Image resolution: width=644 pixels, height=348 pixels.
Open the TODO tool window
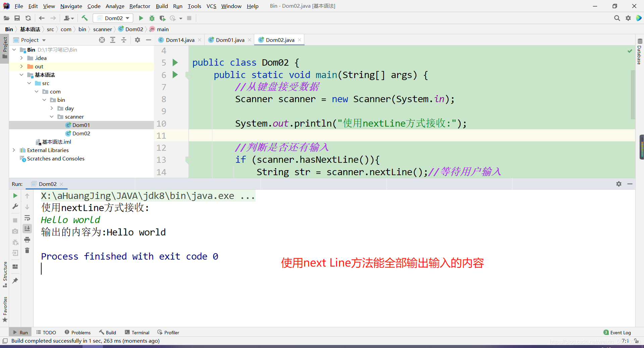pyautogui.click(x=46, y=332)
